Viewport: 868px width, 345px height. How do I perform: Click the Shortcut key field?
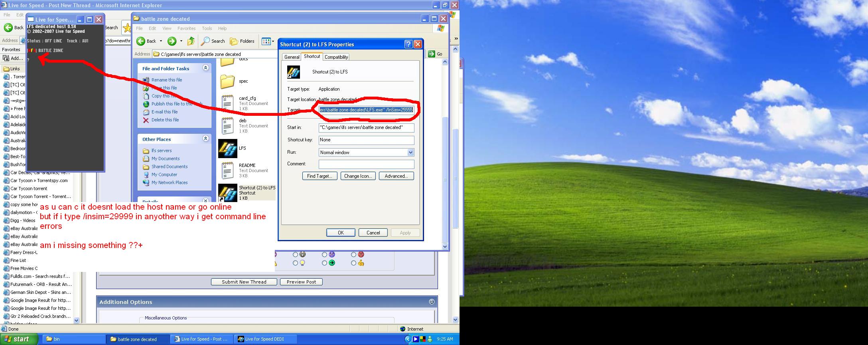click(x=366, y=140)
